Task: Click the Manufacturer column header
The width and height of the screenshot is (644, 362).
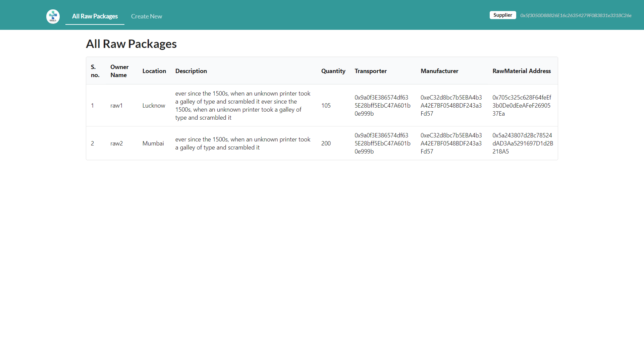Action: [439, 71]
